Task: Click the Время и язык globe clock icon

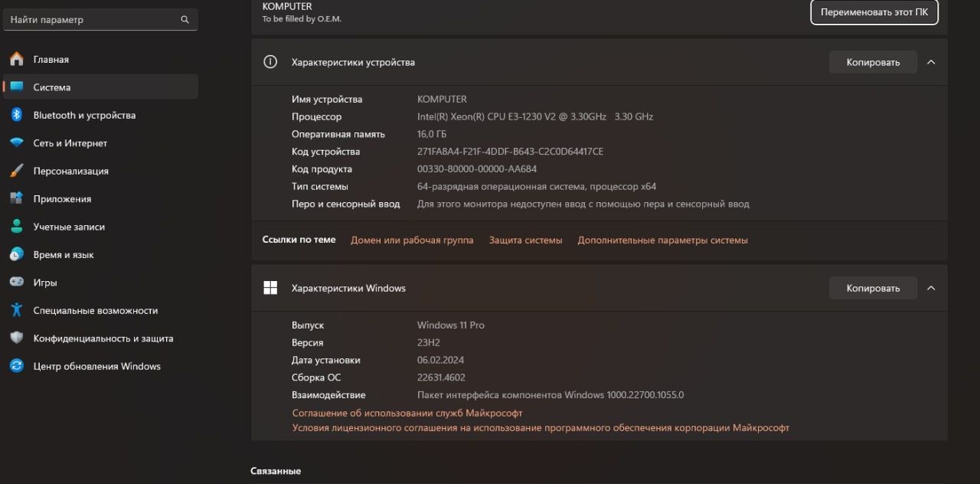Action: click(16, 254)
